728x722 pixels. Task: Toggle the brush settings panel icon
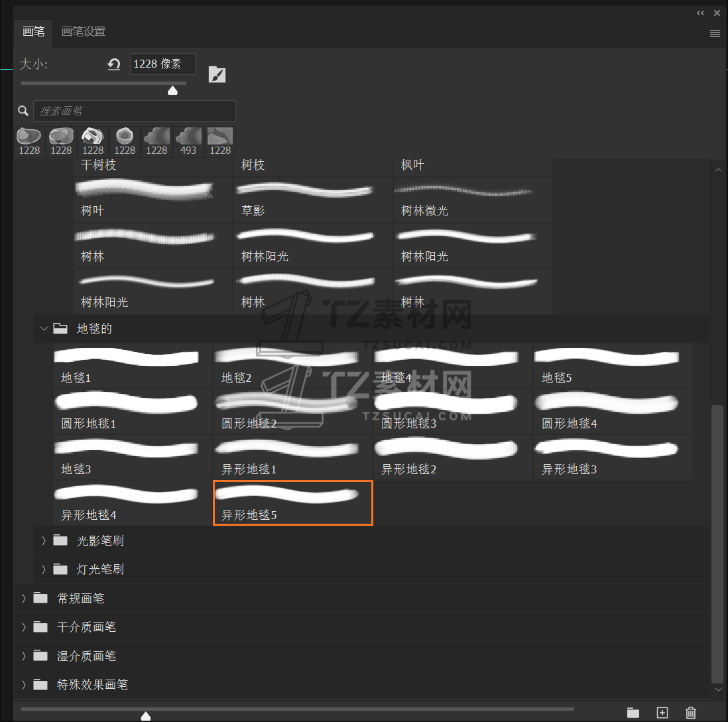[217, 74]
